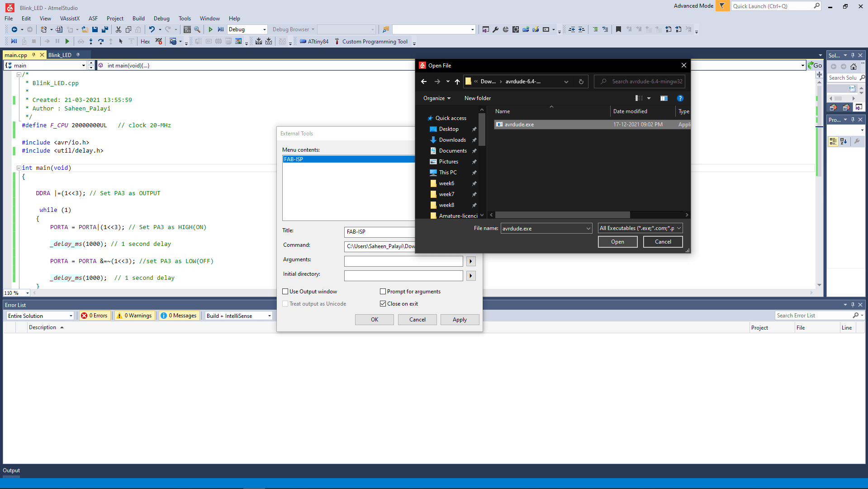
Task: Switch to the Blink_LED tab
Action: [60, 55]
